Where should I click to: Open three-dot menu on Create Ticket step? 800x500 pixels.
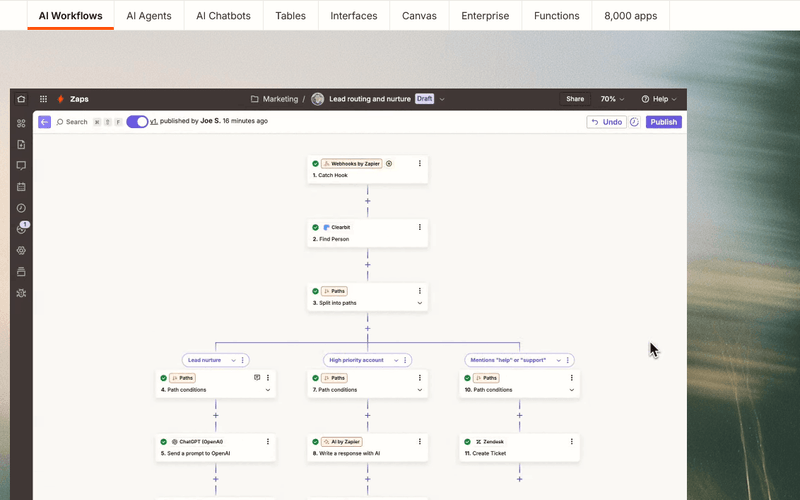pos(571,441)
